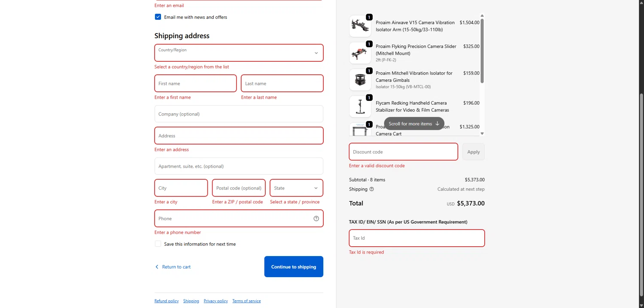Focus the Company (optional) field
The height and width of the screenshot is (308, 644).
[239, 114]
